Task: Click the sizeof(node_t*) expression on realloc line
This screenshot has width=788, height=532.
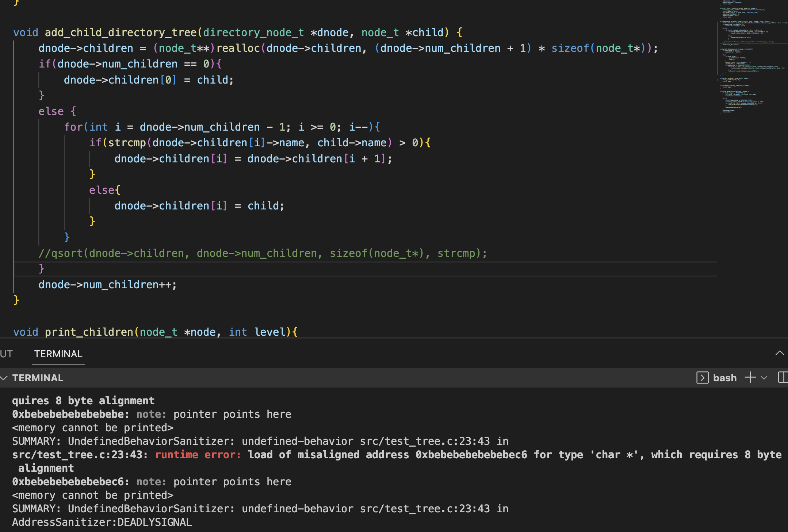Action: click(598, 48)
